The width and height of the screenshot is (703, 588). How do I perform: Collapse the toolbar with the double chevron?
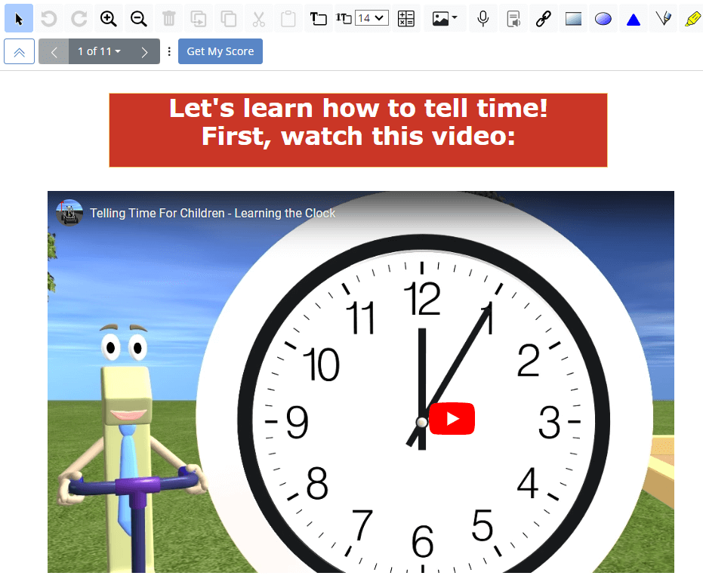click(x=18, y=51)
